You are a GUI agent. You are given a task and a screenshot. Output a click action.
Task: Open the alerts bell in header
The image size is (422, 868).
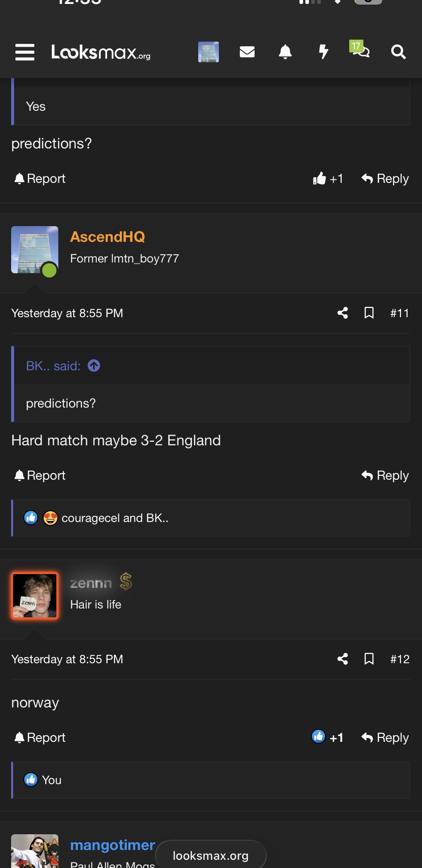(285, 52)
